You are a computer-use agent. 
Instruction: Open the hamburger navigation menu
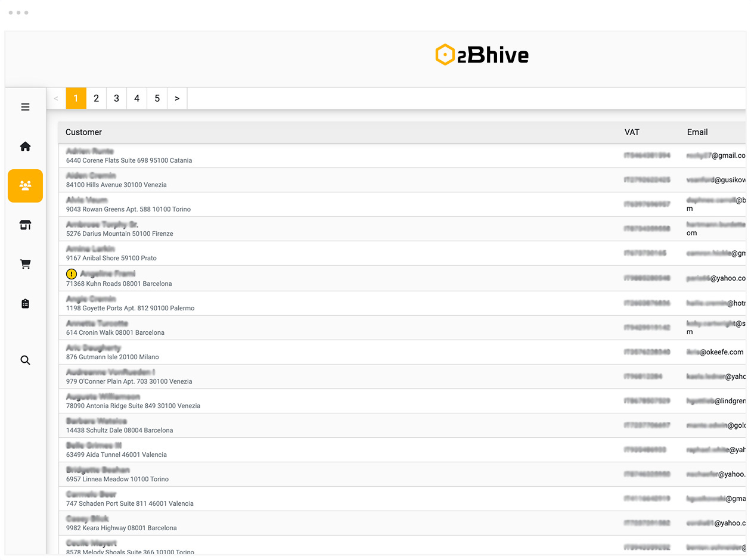25,107
